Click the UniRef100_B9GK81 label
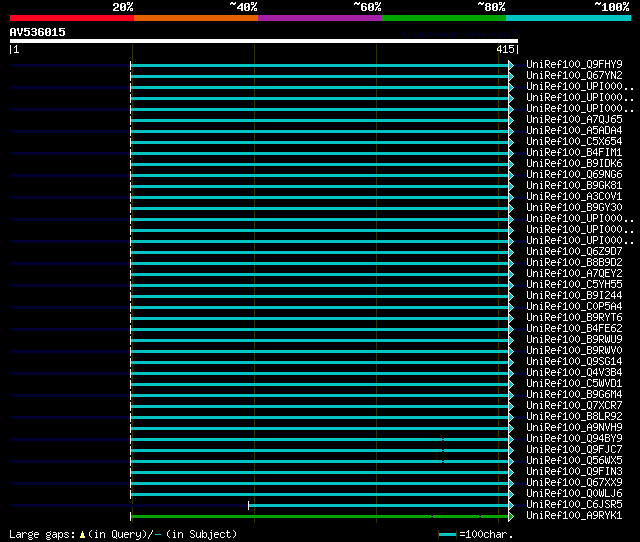 [574, 186]
